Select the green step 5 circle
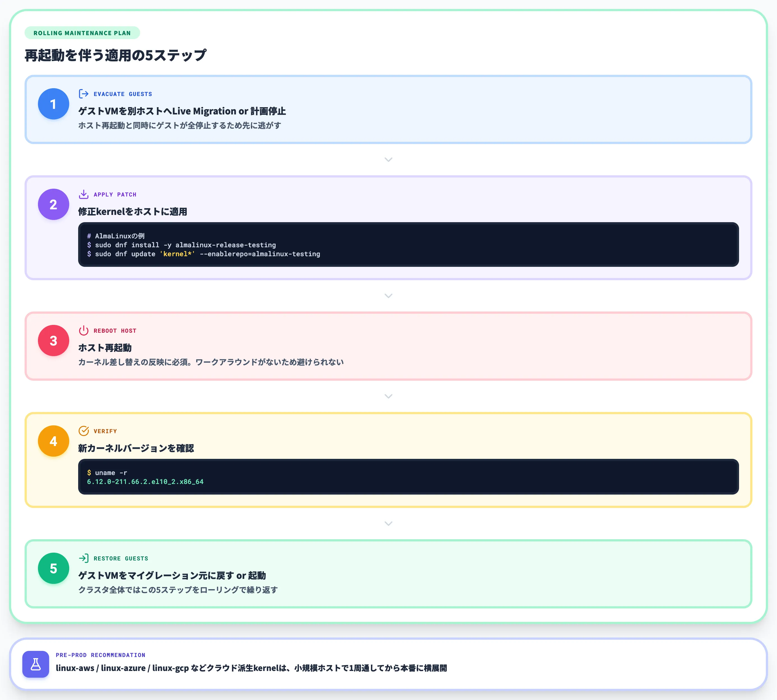 [x=54, y=568]
